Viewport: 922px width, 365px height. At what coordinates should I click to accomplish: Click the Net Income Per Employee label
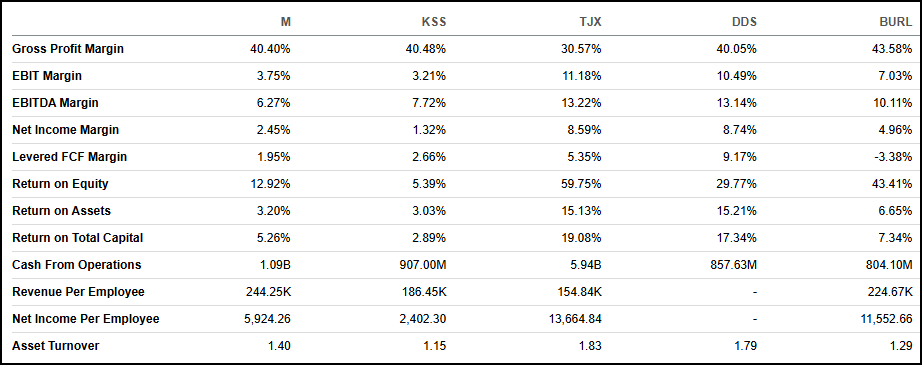[86, 319]
